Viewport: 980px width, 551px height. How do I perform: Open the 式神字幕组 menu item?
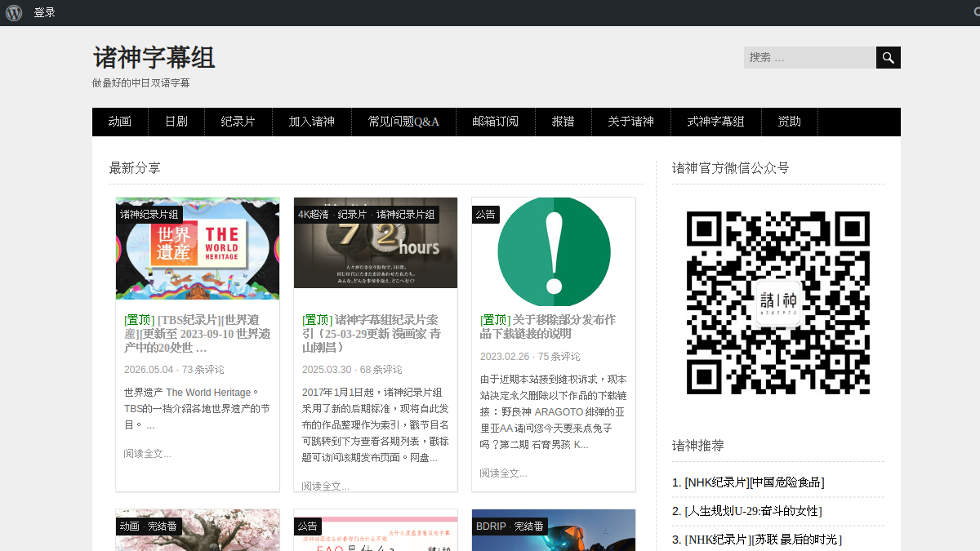coord(716,122)
